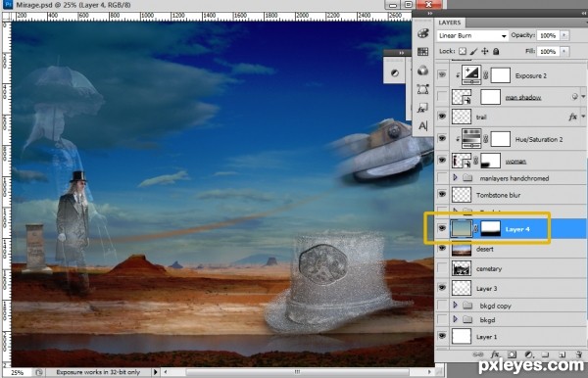Hide the Exposure 2 layer
This screenshot has width=588, height=378.
443,74
